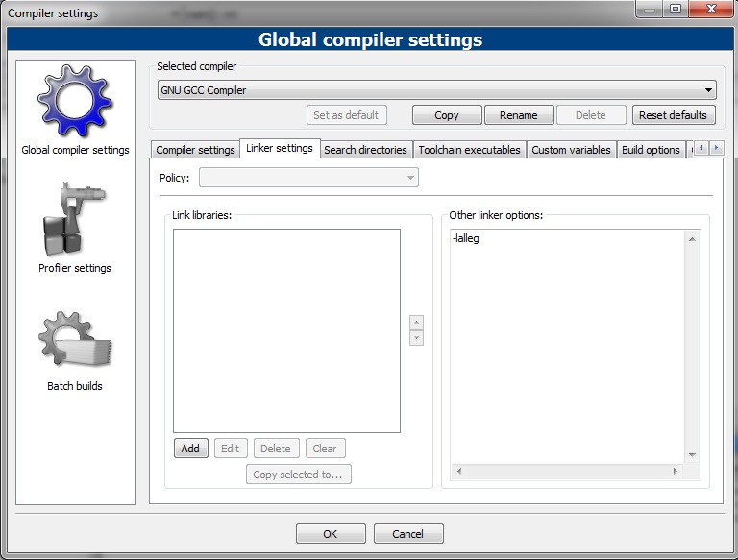This screenshot has width=738, height=560.
Task: Cancel the compiler settings dialog
Action: tap(408, 534)
